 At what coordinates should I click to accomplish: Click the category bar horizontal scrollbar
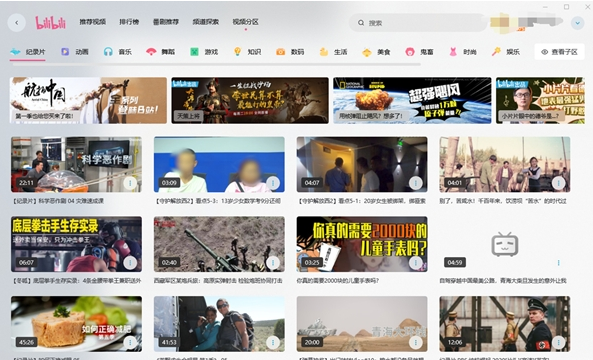tap(216, 65)
